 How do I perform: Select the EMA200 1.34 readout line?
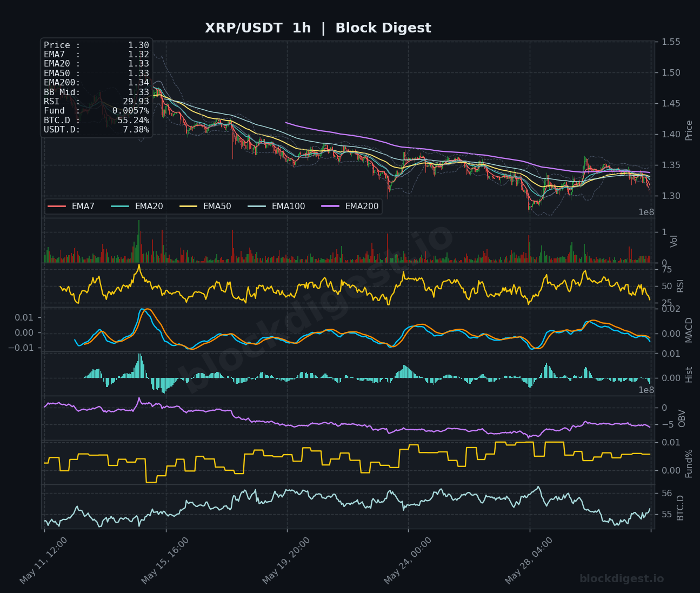96,83
